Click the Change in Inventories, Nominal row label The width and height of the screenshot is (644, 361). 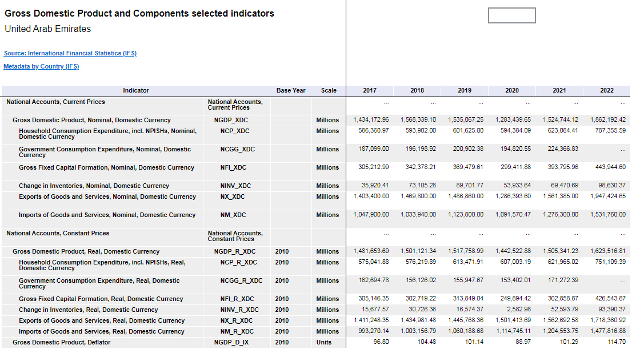[x=94, y=186]
